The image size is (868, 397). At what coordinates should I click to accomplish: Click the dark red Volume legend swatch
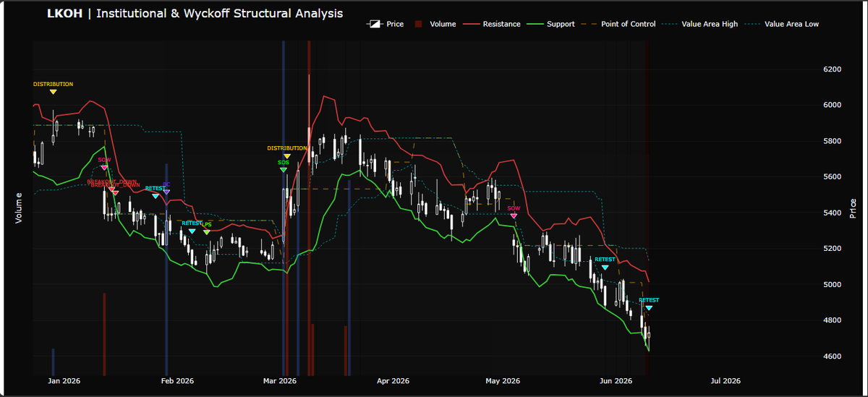[x=420, y=24]
